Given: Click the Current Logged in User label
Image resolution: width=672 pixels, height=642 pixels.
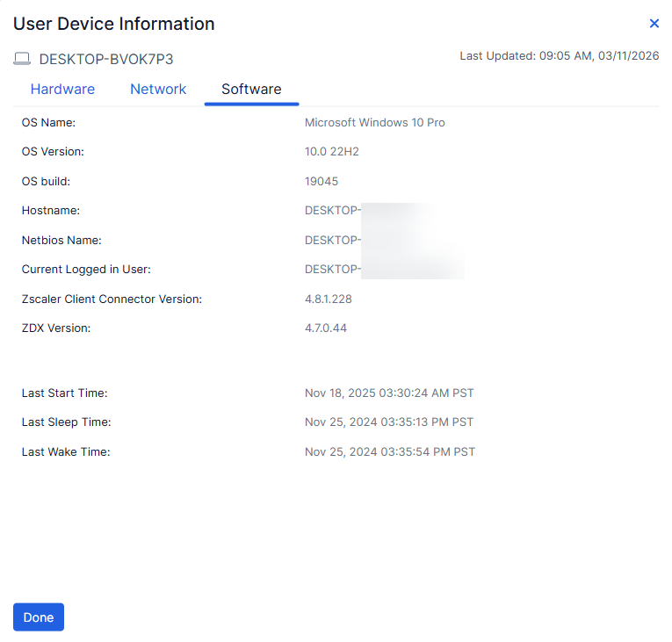Looking at the screenshot, I should (86, 269).
